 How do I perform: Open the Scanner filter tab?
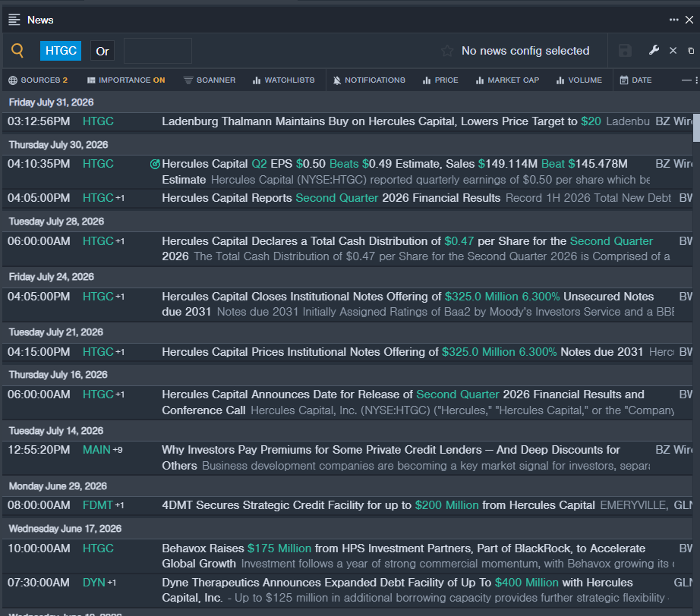coord(210,80)
